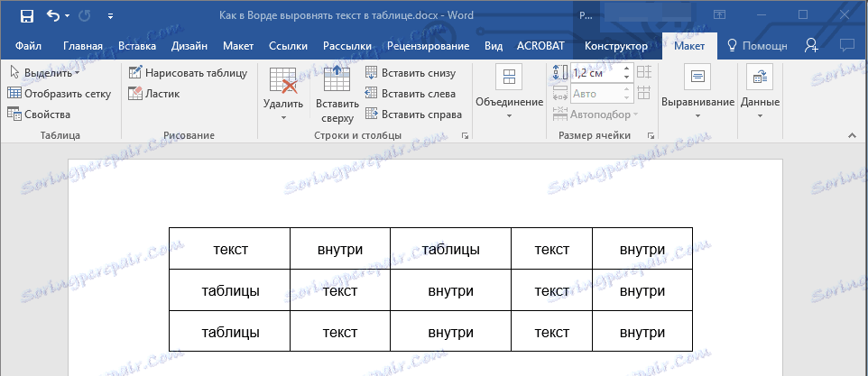This screenshot has width=868, height=376.
Task: Open Размер ячейки dialog launcher
Action: pos(651,135)
